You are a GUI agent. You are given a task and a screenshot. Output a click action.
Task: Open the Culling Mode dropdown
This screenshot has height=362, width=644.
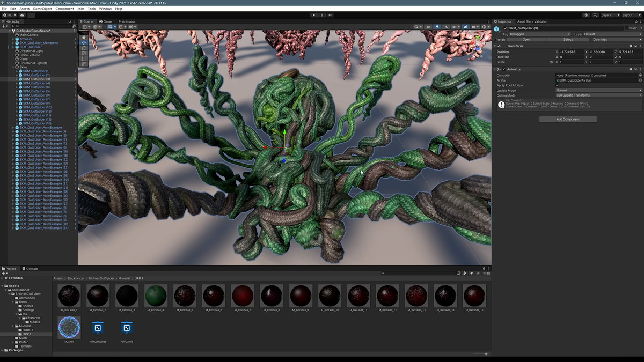tap(598, 95)
